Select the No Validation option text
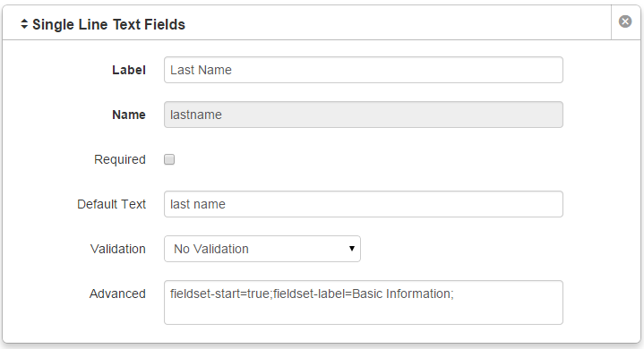Viewport: 644px width, 349px height. 211,249
